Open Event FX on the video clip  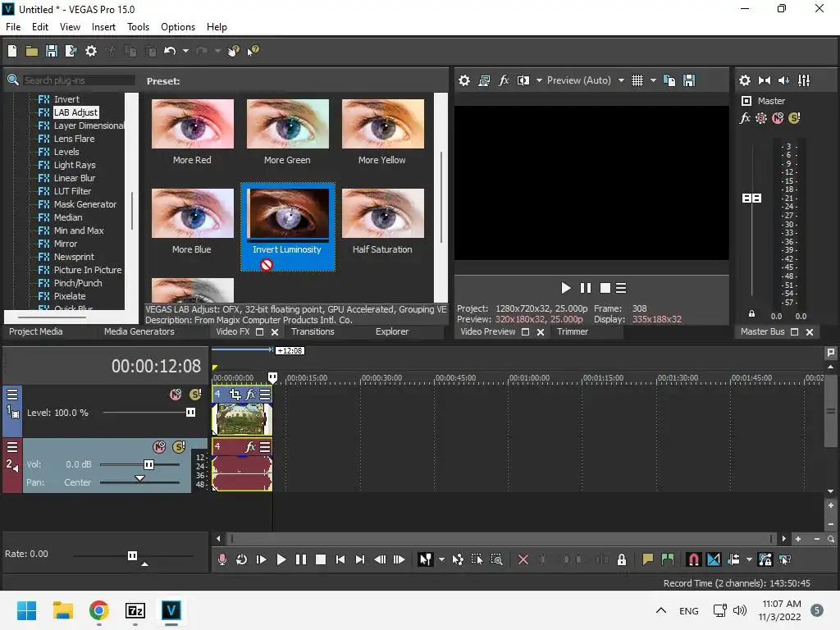coord(250,395)
